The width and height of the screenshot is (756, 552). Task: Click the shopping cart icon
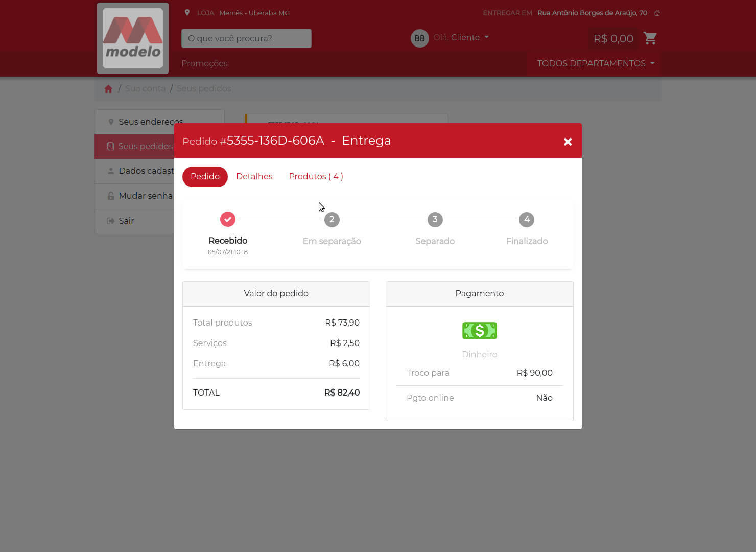tap(650, 38)
